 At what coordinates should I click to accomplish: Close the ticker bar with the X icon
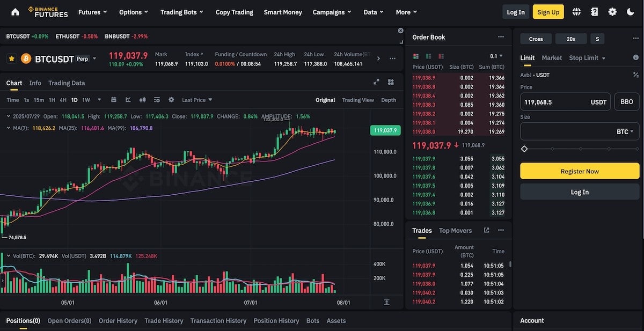coord(400,31)
